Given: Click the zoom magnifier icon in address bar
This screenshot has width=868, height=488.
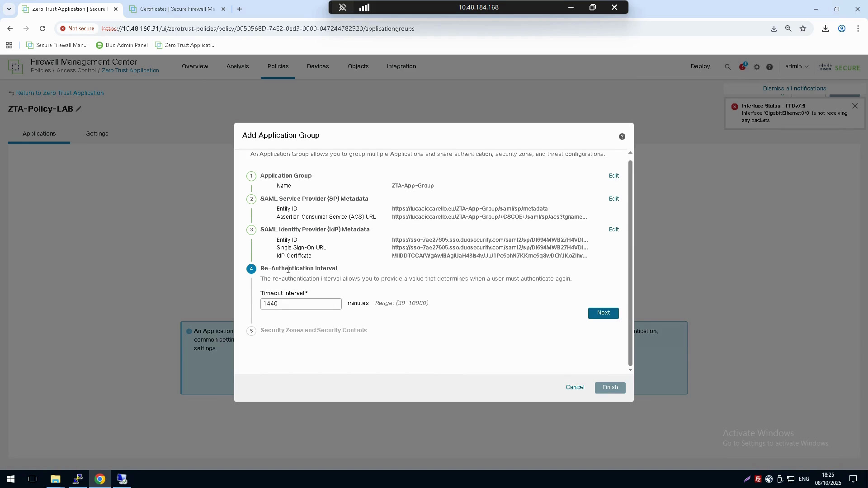Looking at the screenshot, I should pos(788,28).
